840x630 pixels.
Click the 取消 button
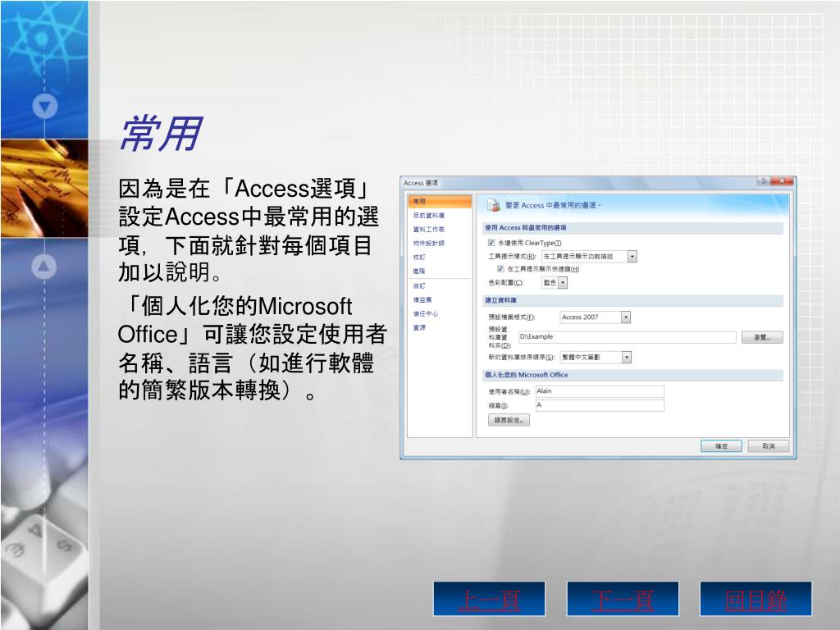[768, 445]
